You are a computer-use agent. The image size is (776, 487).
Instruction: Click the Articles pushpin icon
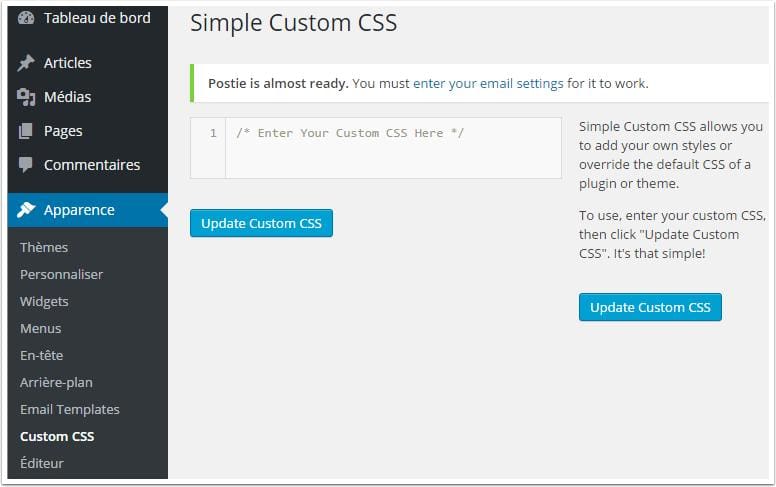click(x=26, y=63)
